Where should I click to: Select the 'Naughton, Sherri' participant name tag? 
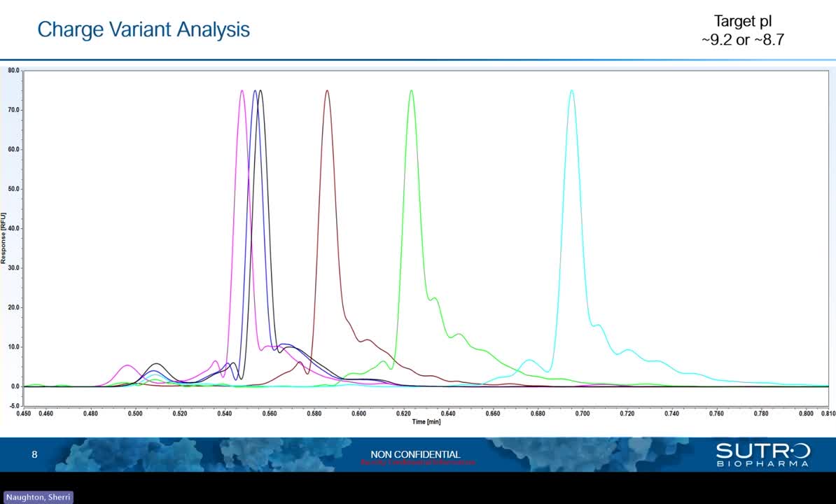38,497
